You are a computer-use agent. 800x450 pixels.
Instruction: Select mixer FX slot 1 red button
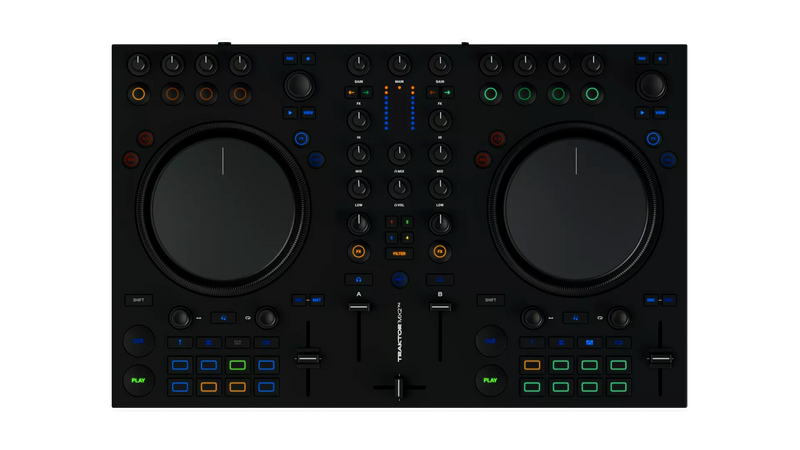[392, 222]
